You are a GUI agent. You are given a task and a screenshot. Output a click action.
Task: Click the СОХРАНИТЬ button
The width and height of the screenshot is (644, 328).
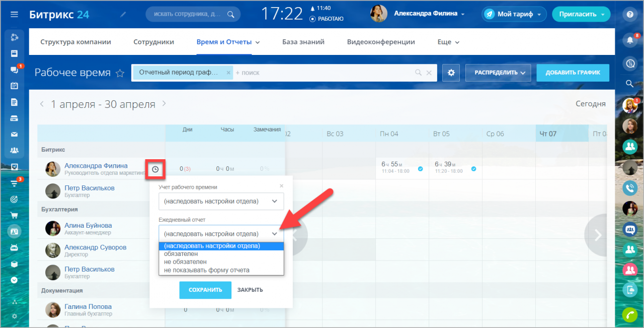[x=205, y=290]
